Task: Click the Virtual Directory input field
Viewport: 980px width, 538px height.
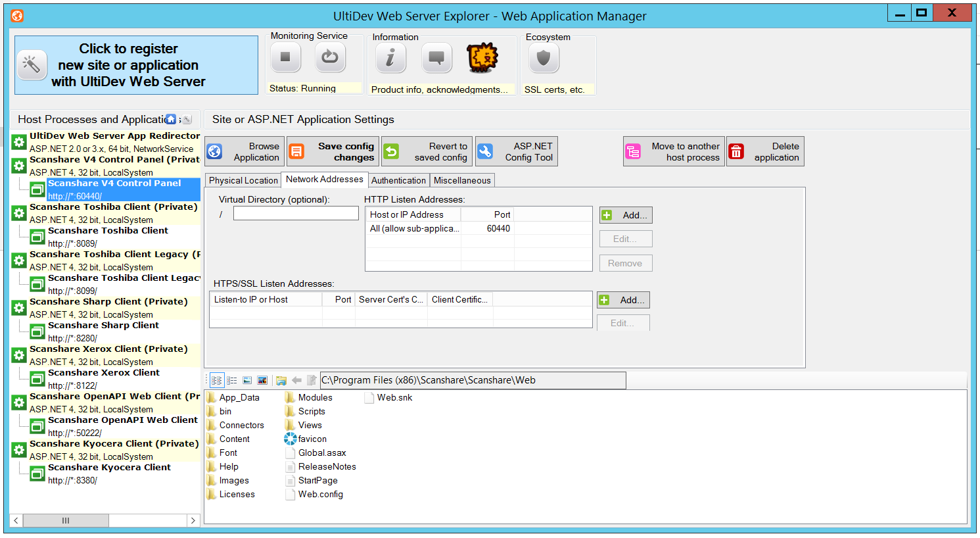Action: 296,214
